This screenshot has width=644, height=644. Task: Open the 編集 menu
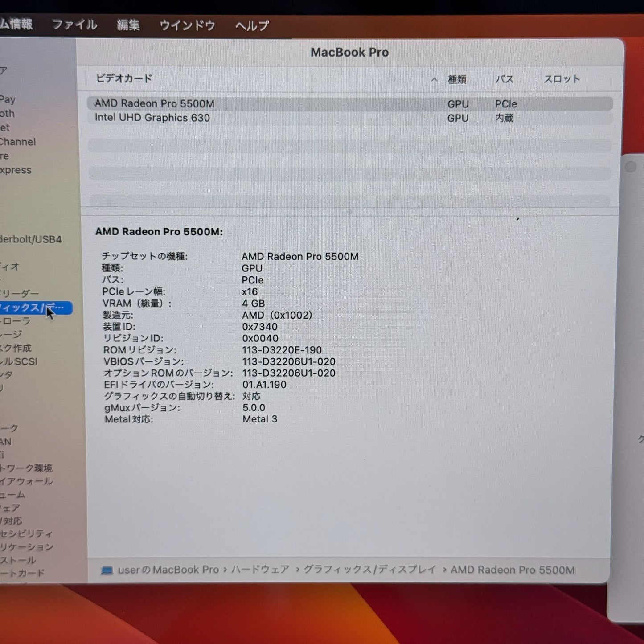pos(128,25)
